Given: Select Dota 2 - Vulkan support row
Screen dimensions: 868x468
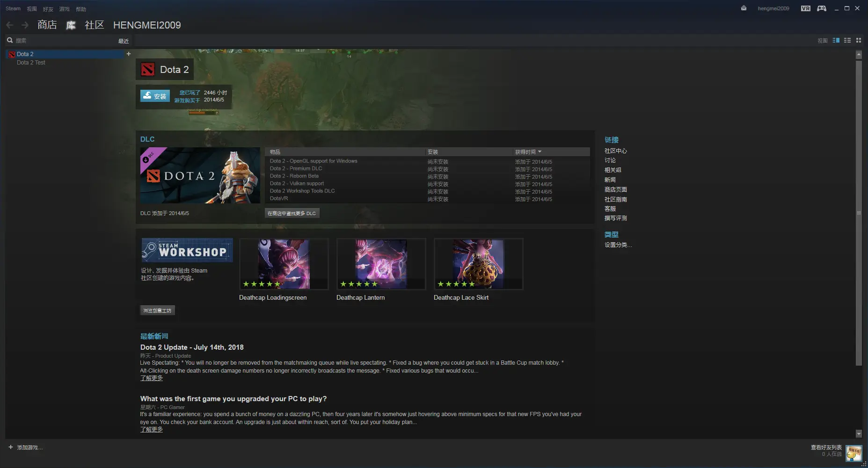Looking at the screenshot, I should click(x=427, y=184).
